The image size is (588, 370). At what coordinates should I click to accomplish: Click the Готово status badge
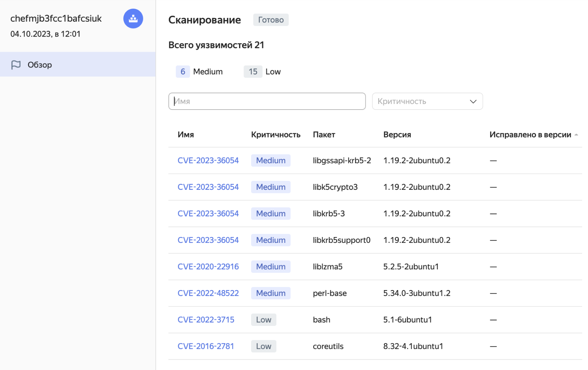[x=271, y=20]
